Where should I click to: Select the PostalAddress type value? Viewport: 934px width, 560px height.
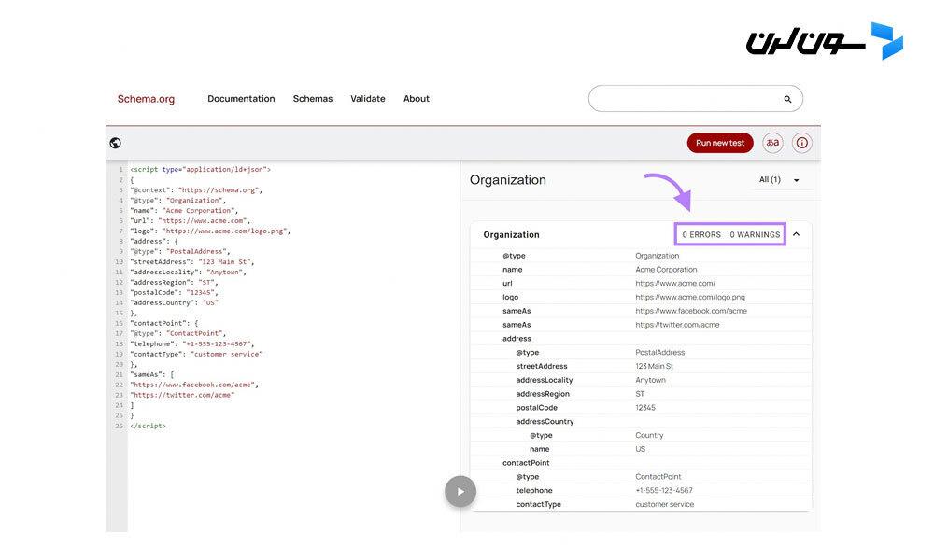coord(660,352)
